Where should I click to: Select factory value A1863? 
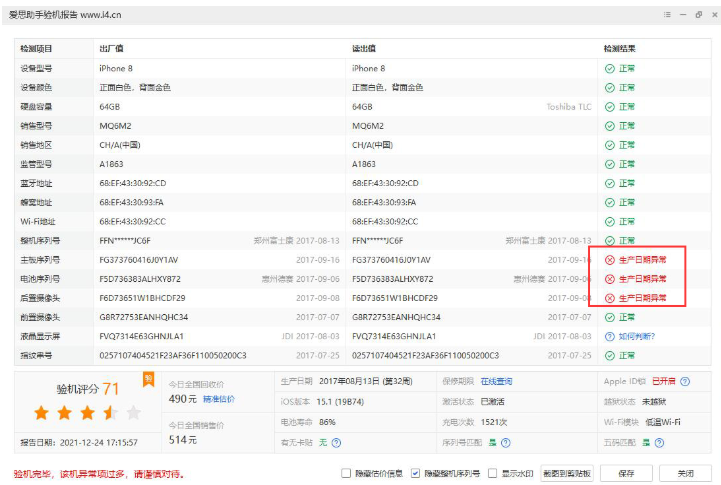(111, 165)
